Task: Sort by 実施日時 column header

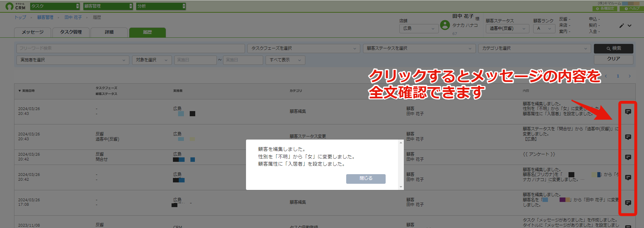Action: tap(26, 91)
